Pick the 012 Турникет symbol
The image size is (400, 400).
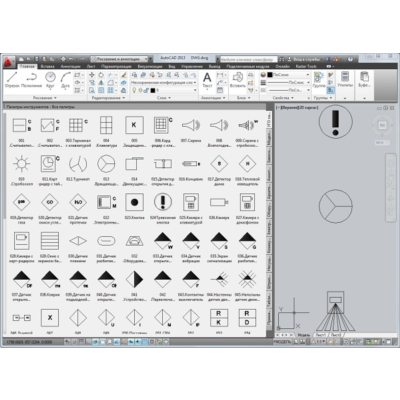(78, 164)
